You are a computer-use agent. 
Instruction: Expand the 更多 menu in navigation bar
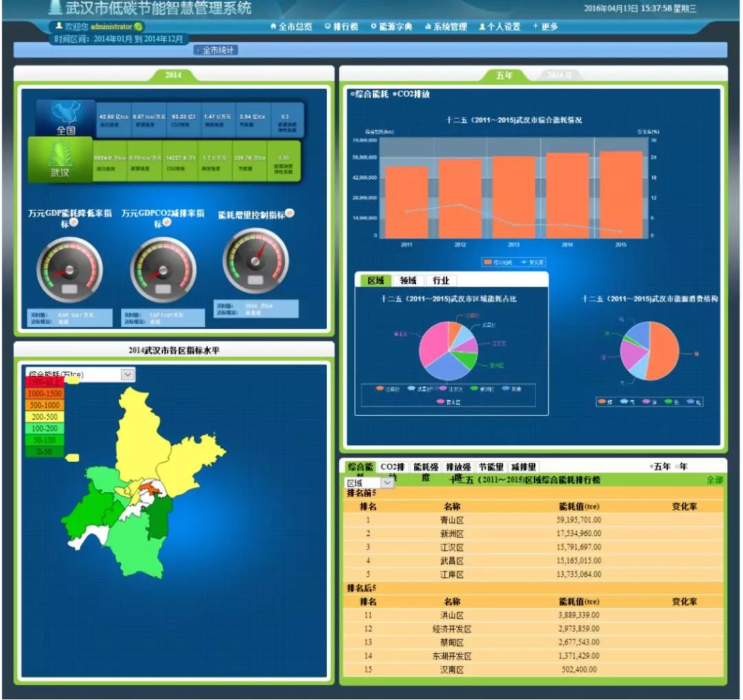(x=546, y=26)
